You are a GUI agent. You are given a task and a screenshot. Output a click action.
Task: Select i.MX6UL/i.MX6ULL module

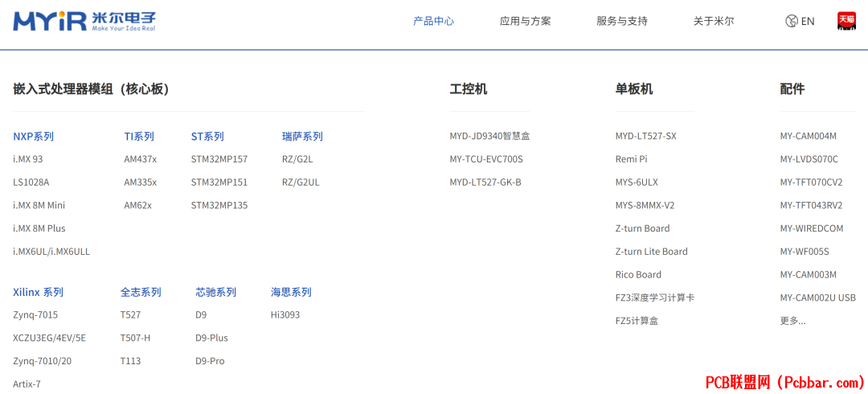click(51, 252)
